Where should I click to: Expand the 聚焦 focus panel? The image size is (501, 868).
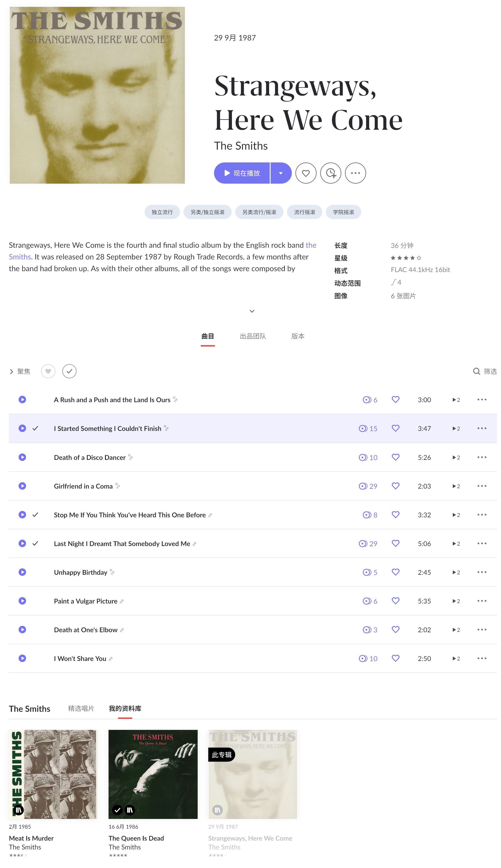(x=20, y=372)
